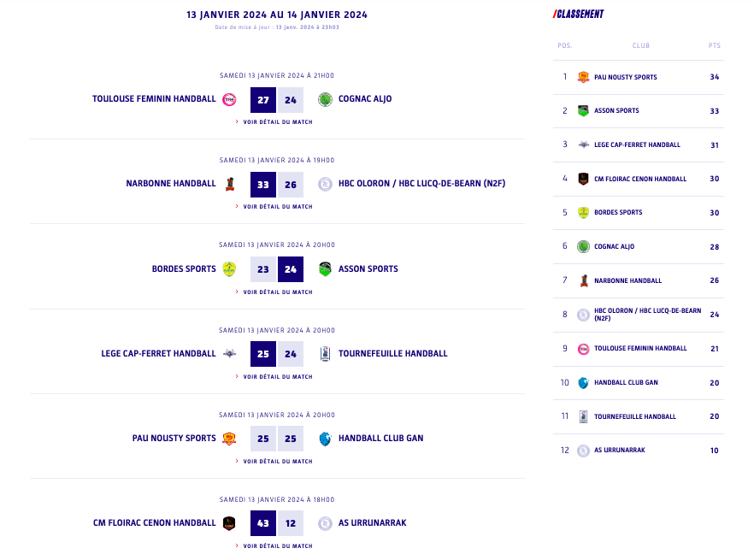Click Handball Club Gan logo in match row
This screenshot has width=754, height=560.
(x=325, y=438)
